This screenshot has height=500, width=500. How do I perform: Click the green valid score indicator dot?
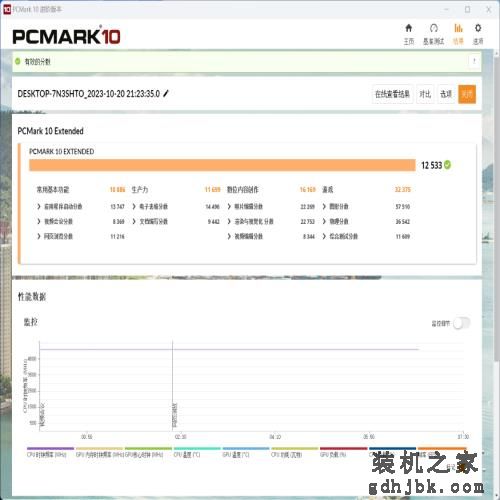(x=18, y=61)
